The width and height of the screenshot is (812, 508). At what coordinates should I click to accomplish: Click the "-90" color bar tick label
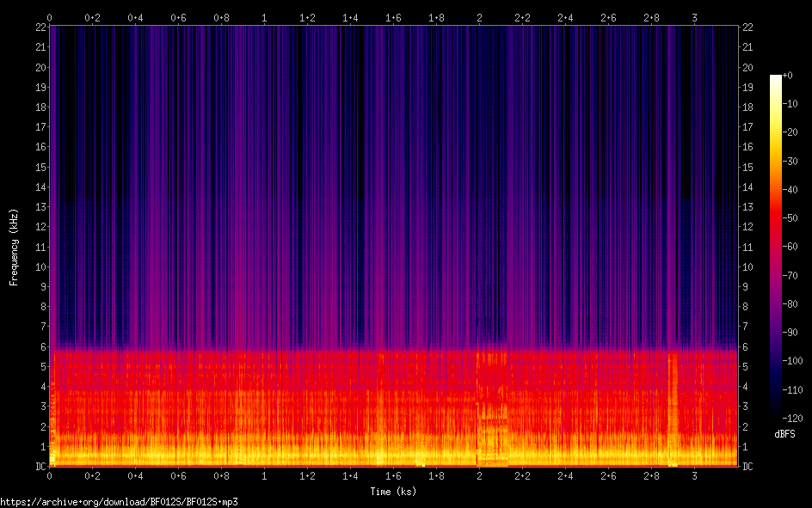[x=790, y=333]
